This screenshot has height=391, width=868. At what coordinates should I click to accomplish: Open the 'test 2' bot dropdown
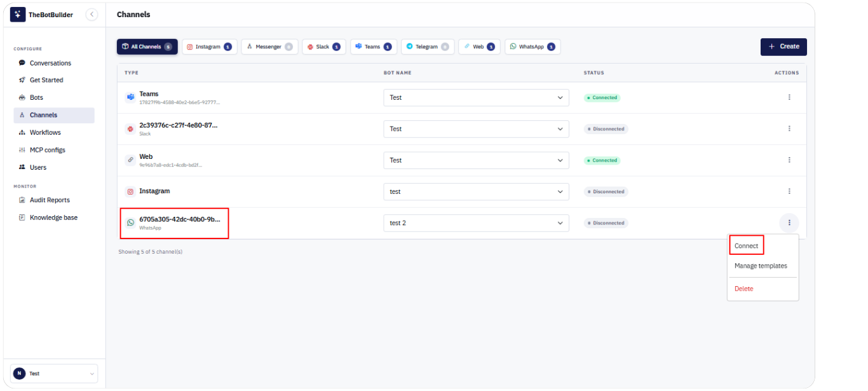pyautogui.click(x=476, y=223)
